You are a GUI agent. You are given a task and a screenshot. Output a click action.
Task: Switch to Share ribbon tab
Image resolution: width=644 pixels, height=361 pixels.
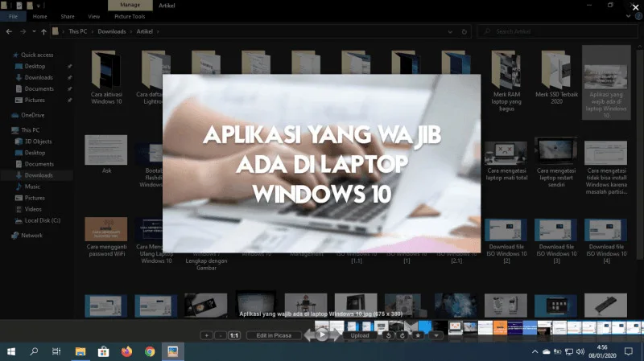pyautogui.click(x=68, y=16)
